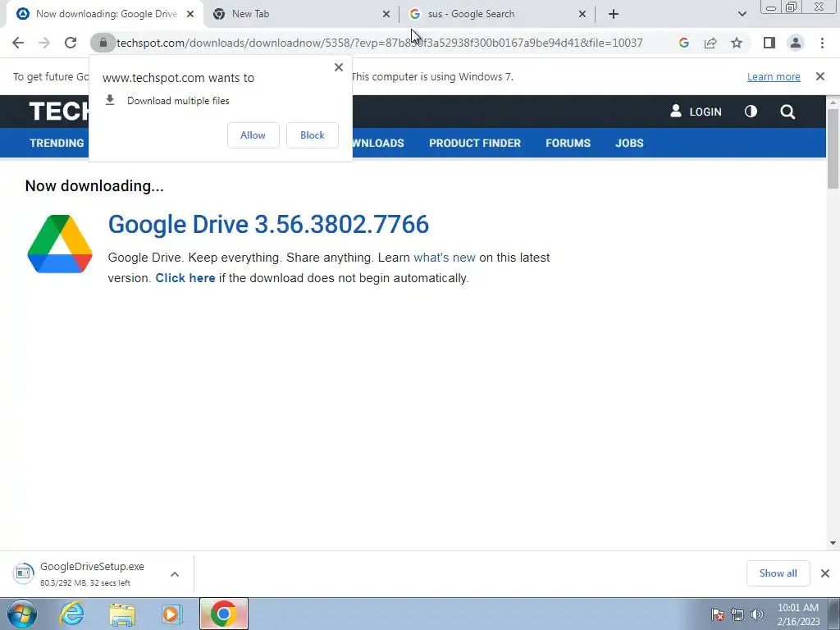Toggle TechSpot dark mode contrast icon
This screenshot has width=840, height=630.
[751, 112]
